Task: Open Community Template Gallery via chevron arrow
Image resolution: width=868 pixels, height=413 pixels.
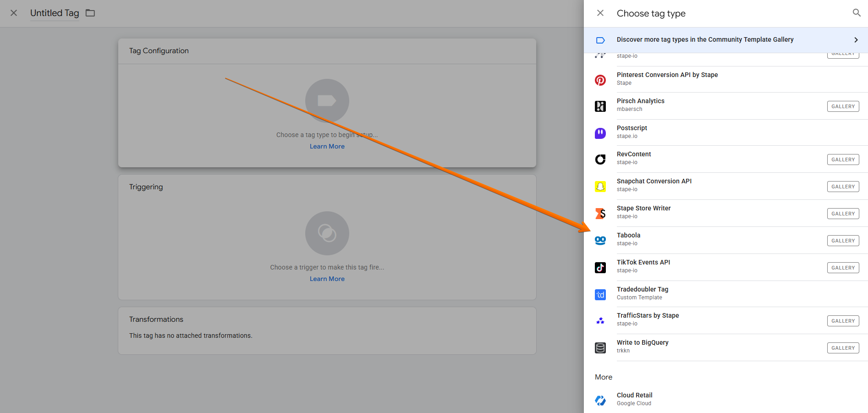Action: 856,40
